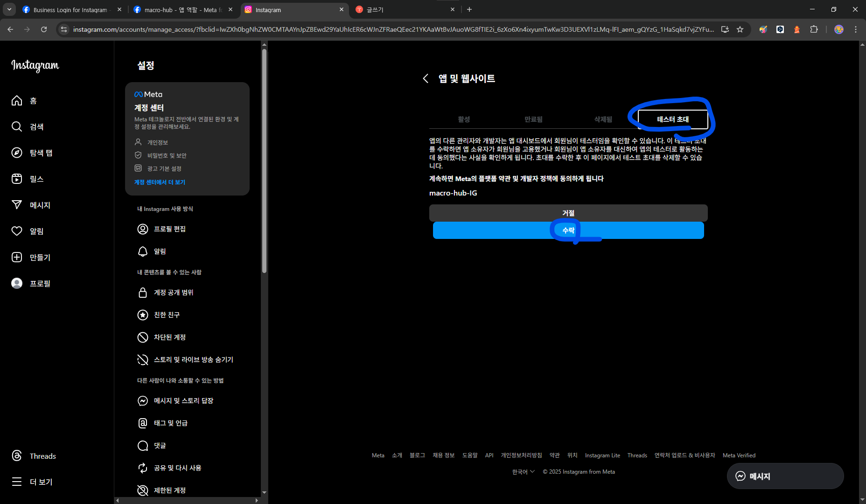Open Threads from the sidebar
The height and width of the screenshot is (504, 866).
click(x=34, y=456)
